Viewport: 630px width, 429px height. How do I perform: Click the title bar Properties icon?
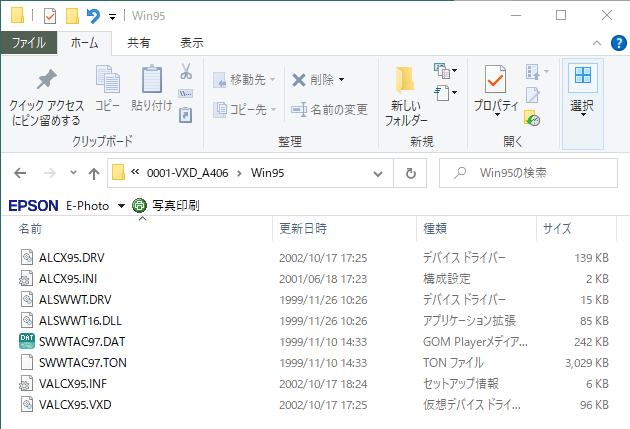tap(50, 16)
